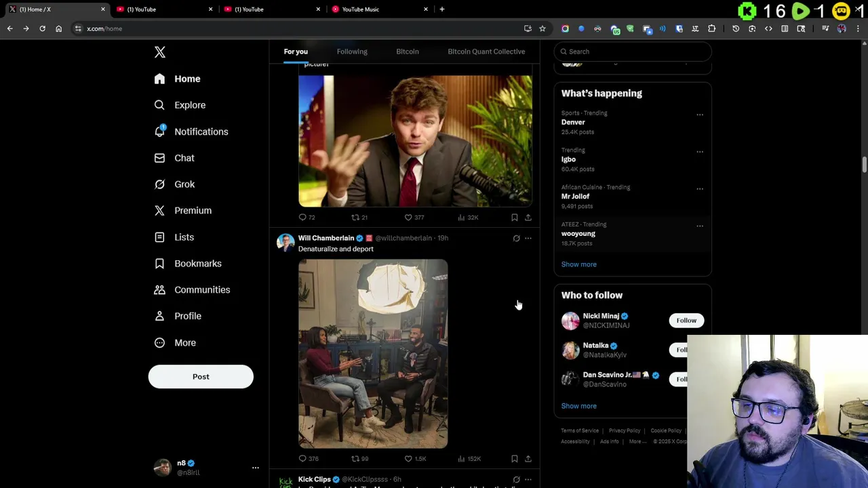Open the interview image in Will Chamberlain's post
Viewport: 868px width, 488px height.
[373, 354]
